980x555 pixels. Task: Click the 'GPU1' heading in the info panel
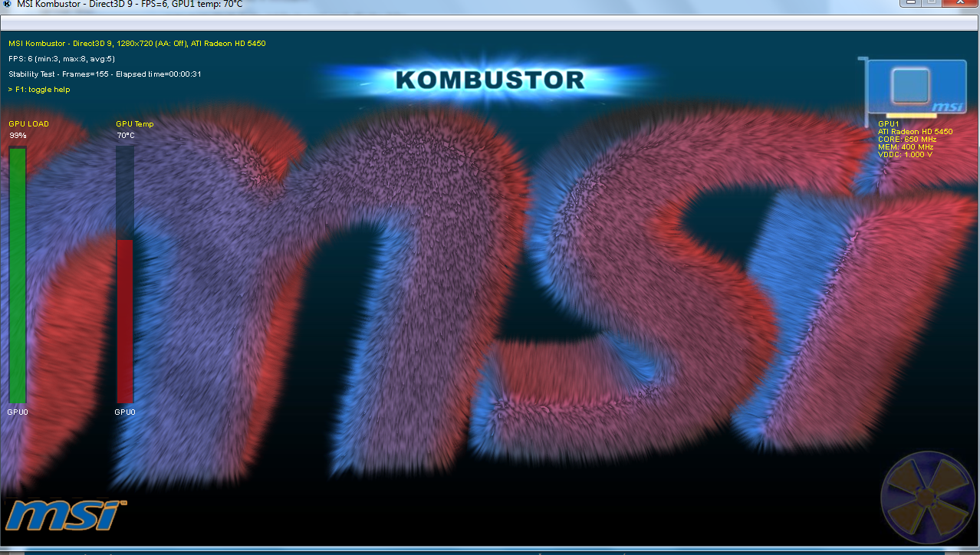pos(888,123)
